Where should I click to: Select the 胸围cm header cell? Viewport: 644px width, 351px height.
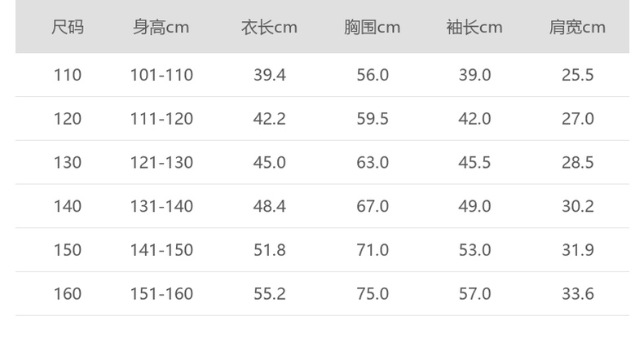point(372,28)
